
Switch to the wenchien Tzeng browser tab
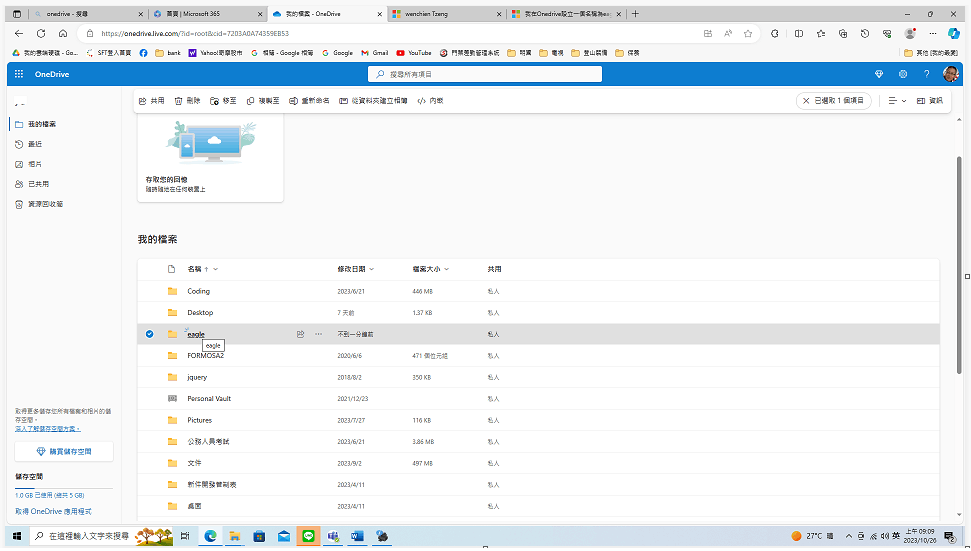(x=446, y=14)
